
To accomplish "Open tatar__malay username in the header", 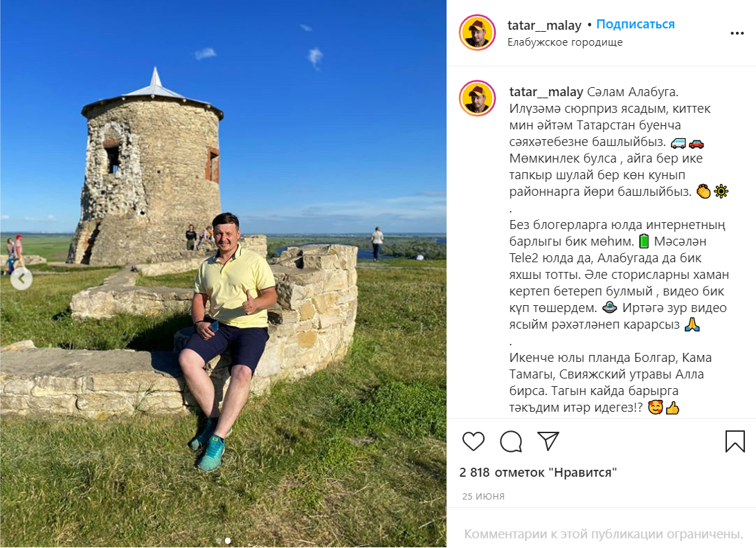I will pyautogui.click(x=544, y=25).
